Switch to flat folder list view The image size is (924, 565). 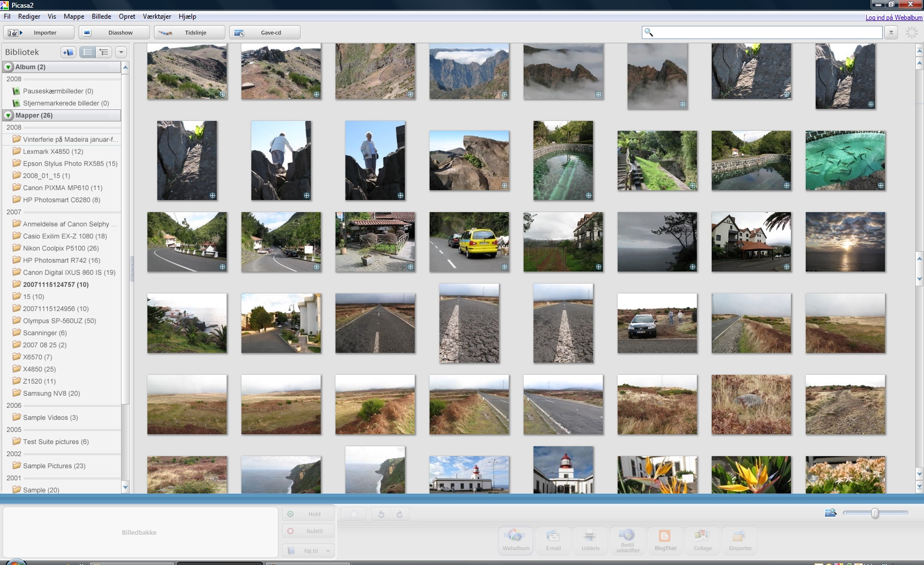coord(87,52)
